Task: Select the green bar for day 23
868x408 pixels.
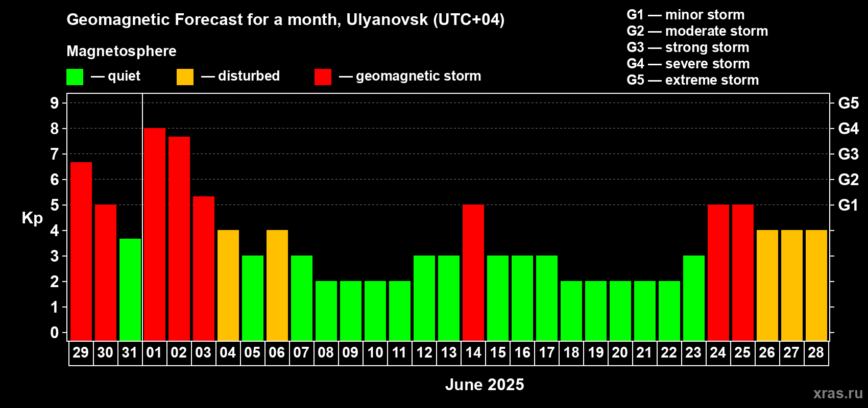Action: tap(694, 298)
